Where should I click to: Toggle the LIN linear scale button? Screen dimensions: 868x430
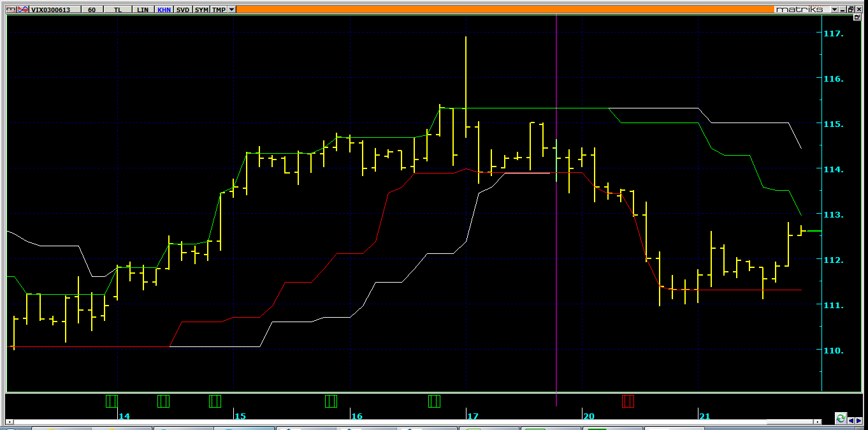pyautogui.click(x=143, y=10)
